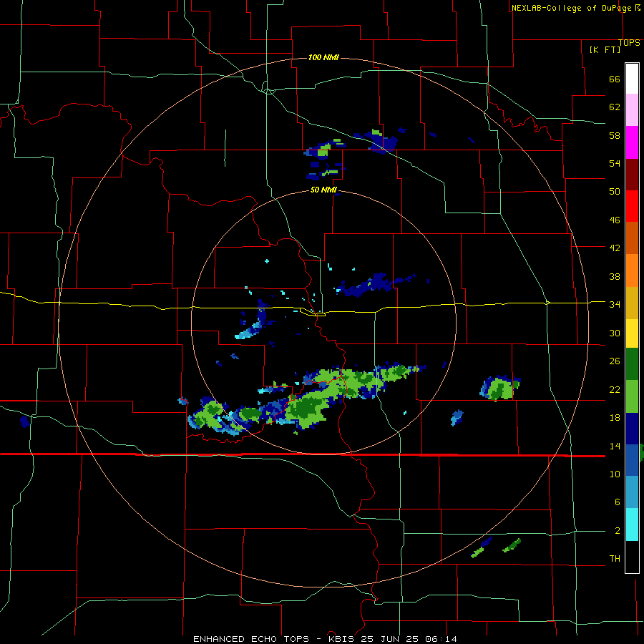Click the 50 value on the color scale

[x=615, y=192]
